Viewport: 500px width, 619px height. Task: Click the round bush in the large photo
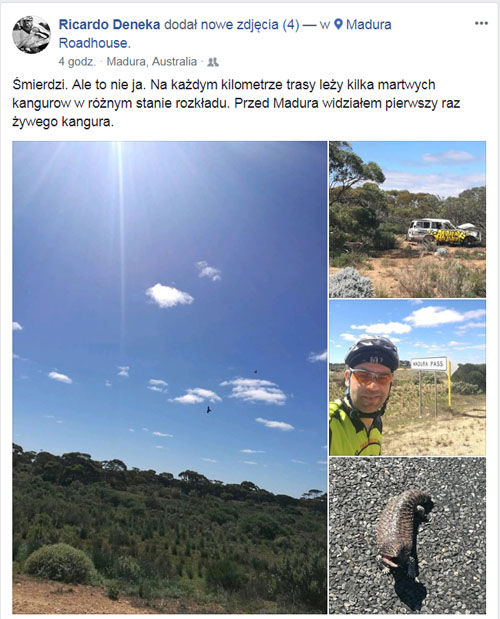click(61, 563)
